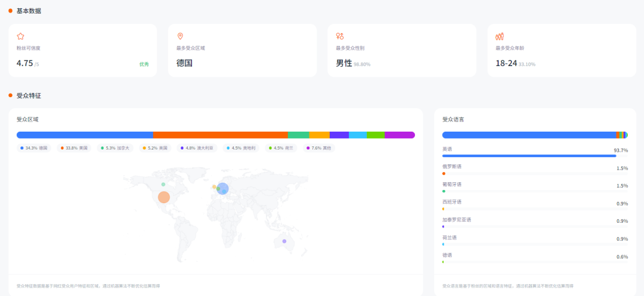The image size is (644, 296).
Task: Click the 受众区域 panel title
Action: pos(27,120)
